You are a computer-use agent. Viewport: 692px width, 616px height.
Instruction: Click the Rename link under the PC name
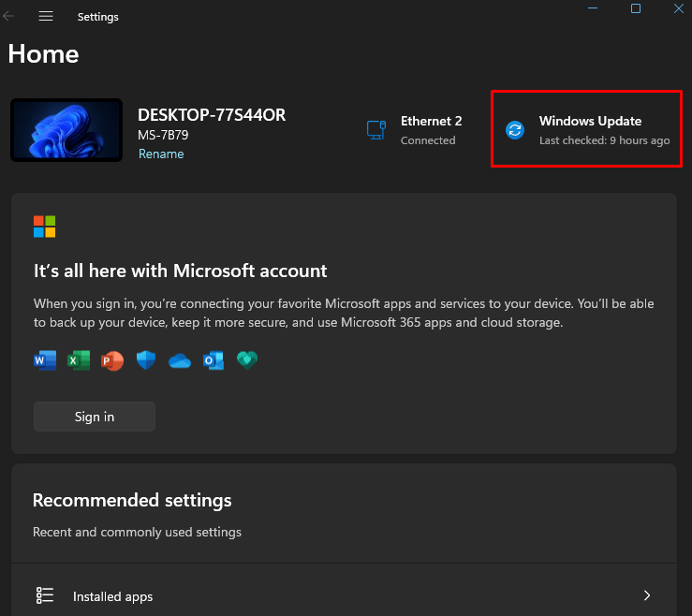(161, 154)
